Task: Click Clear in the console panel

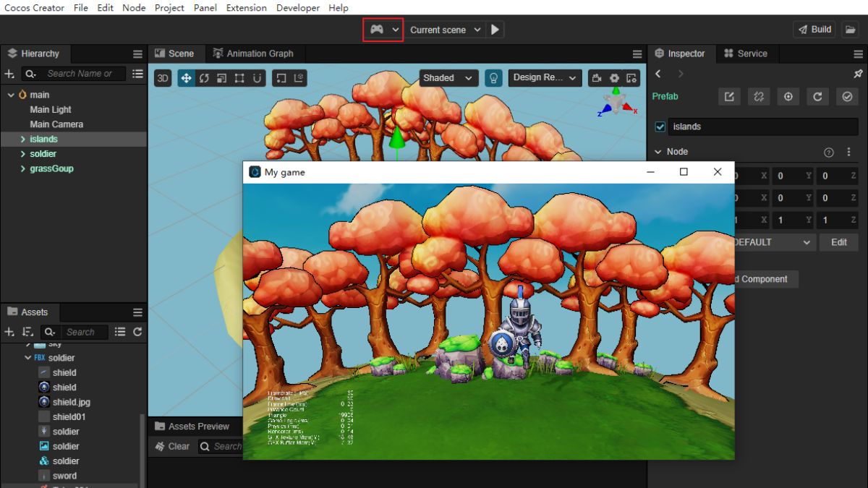Action: coord(173,446)
